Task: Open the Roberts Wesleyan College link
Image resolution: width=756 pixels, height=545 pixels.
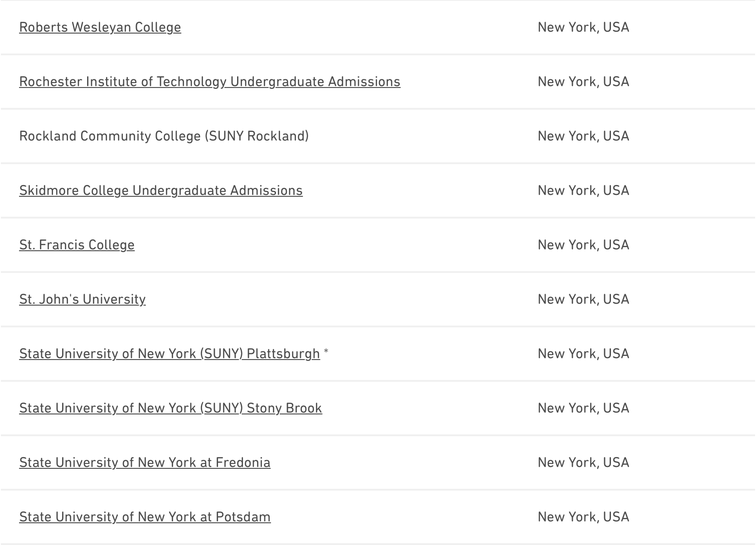Action: 100,27
